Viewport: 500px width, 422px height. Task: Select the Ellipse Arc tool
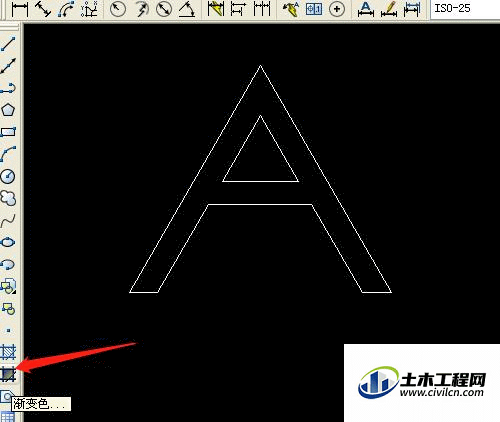coord(8,264)
